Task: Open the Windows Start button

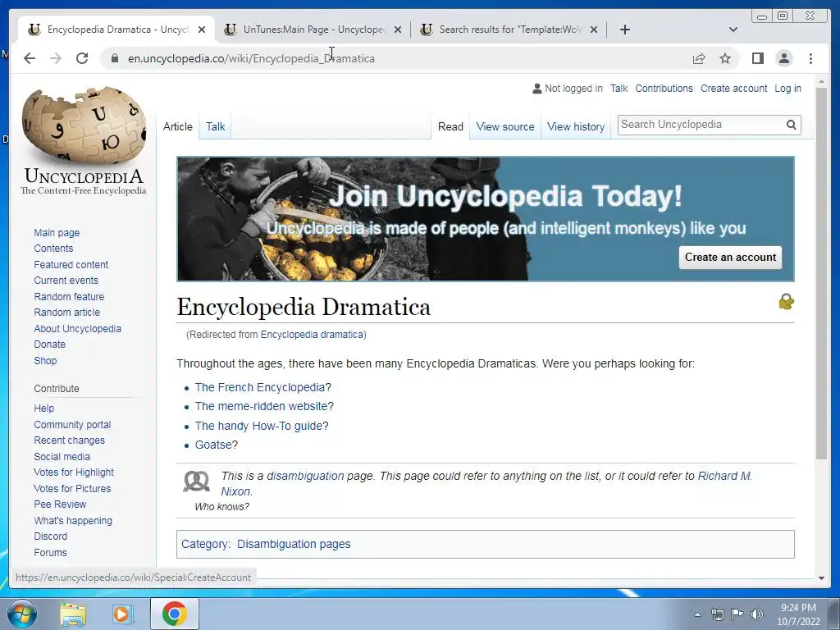Action: 21,614
